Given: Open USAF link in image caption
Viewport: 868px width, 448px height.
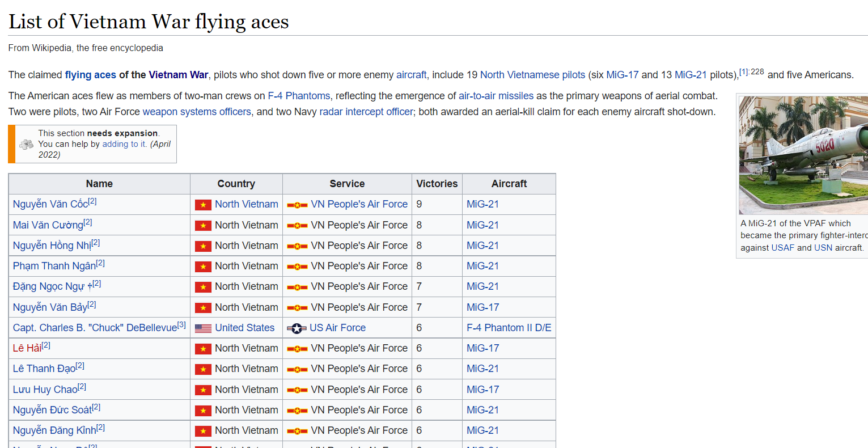Looking at the screenshot, I should pyautogui.click(x=782, y=248).
